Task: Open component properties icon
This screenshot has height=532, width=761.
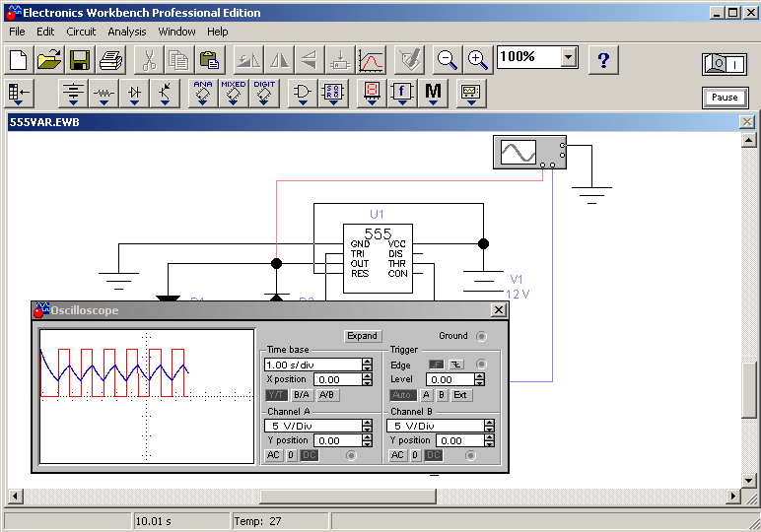Action: (409, 60)
